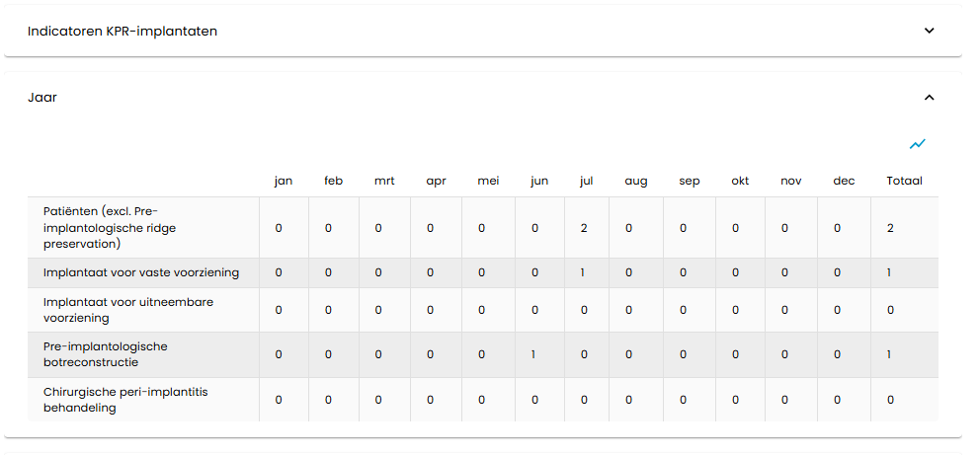Image resolution: width=980 pixels, height=455 pixels.
Task: Click the Pre-implantologische botreconstructie row label
Action: coord(106,354)
